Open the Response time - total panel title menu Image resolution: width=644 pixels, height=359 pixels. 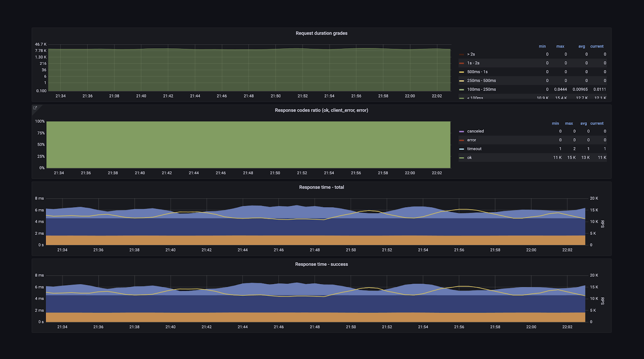321,187
